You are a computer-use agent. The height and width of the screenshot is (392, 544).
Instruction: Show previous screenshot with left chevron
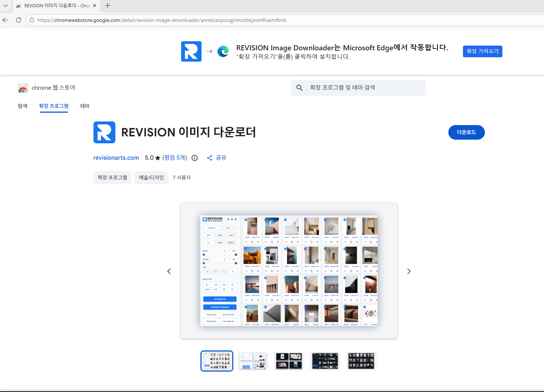[x=169, y=271]
